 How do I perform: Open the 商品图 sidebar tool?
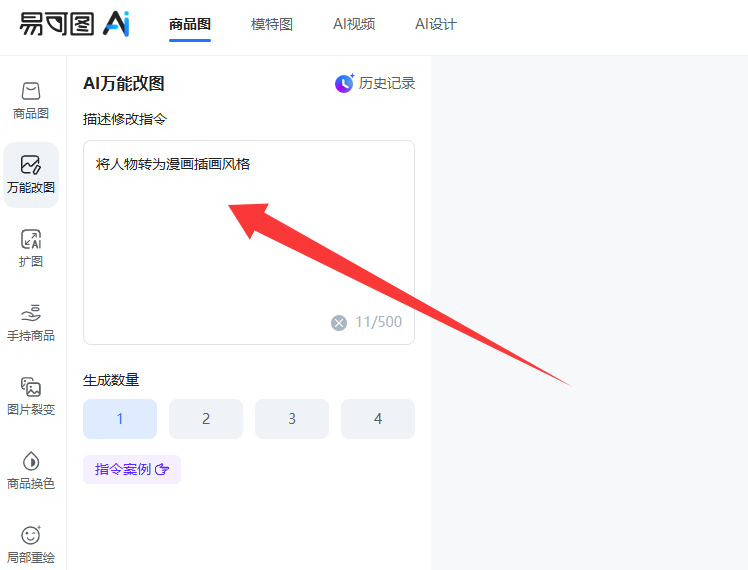click(x=30, y=100)
